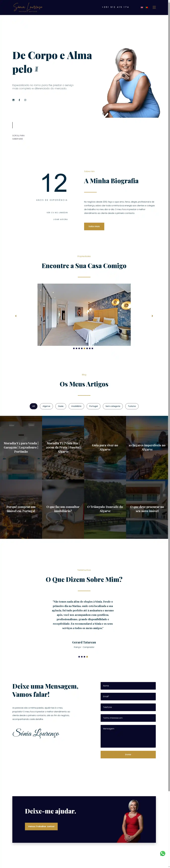The height and width of the screenshot is (868, 170).
Task: Select the Algarve blog filter
Action: point(46,406)
